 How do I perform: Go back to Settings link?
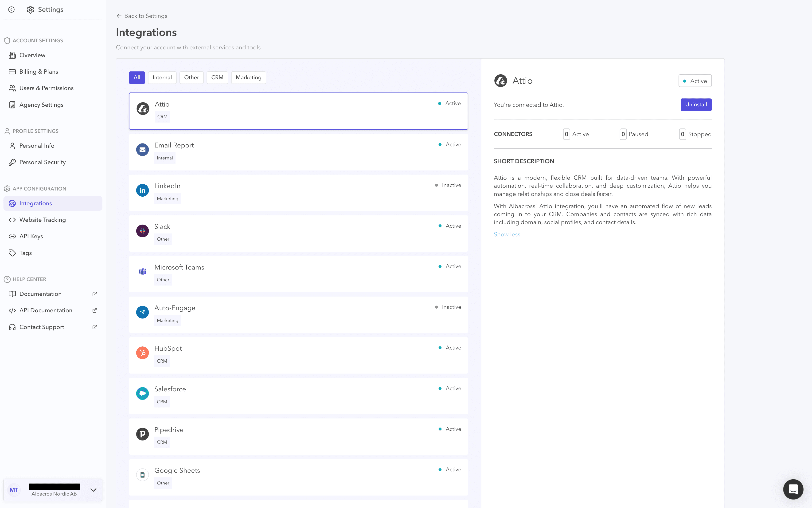tap(142, 16)
